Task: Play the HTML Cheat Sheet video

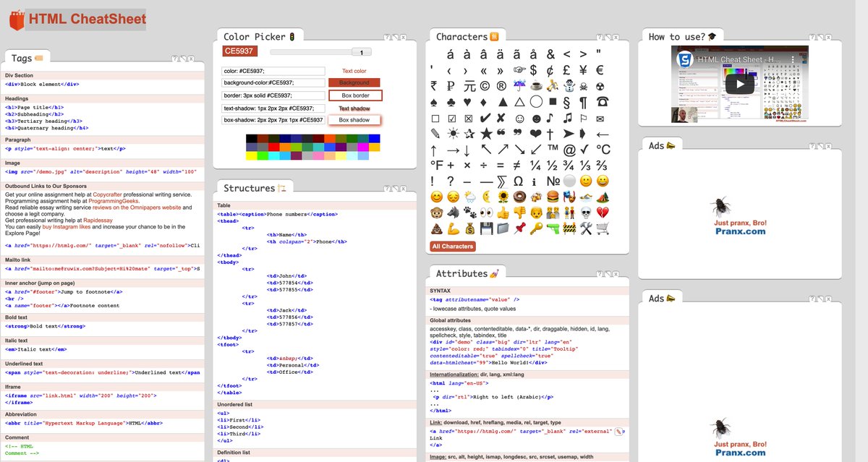Action: click(739, 83)
